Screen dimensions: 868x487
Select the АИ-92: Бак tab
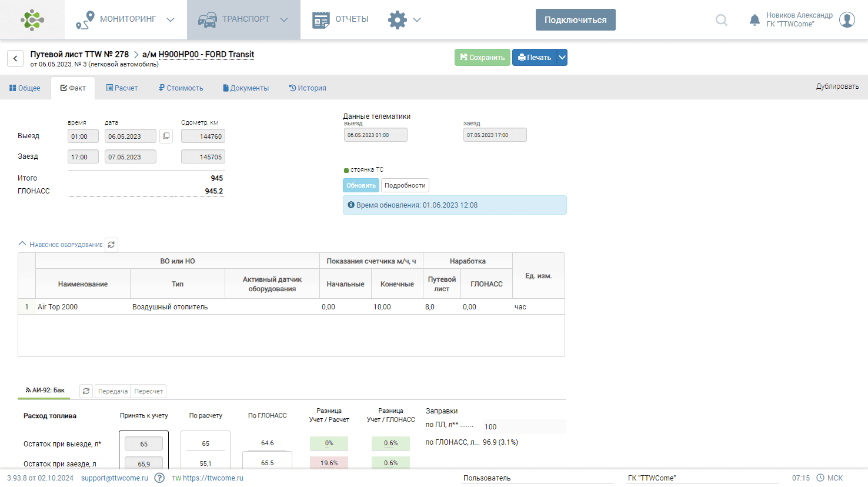click(45, 390)
